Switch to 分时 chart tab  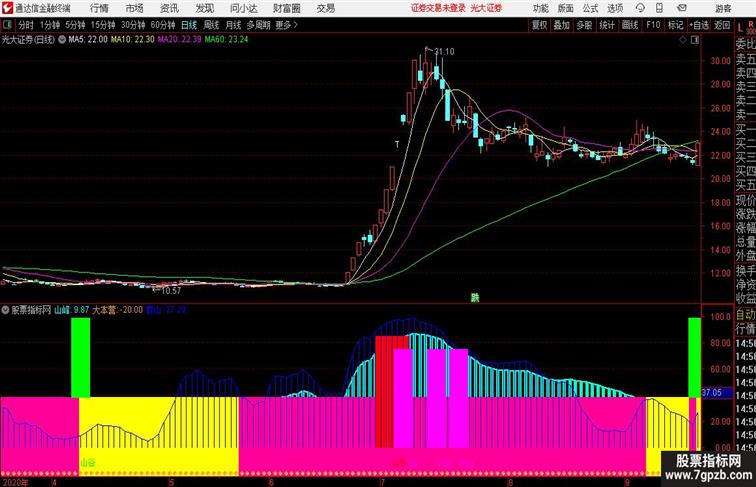click(x=26, y=25)
